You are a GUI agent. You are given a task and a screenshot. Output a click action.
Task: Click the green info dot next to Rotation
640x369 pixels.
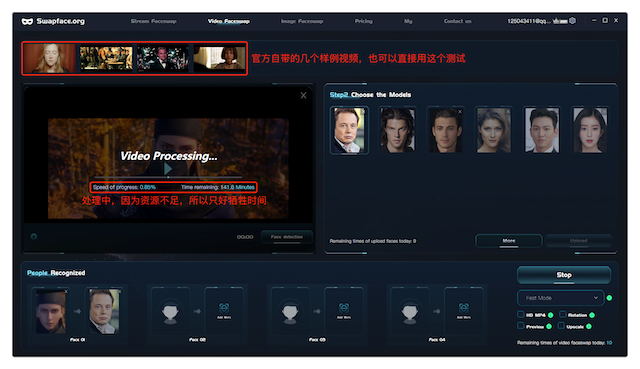click(x=592, y=315)
